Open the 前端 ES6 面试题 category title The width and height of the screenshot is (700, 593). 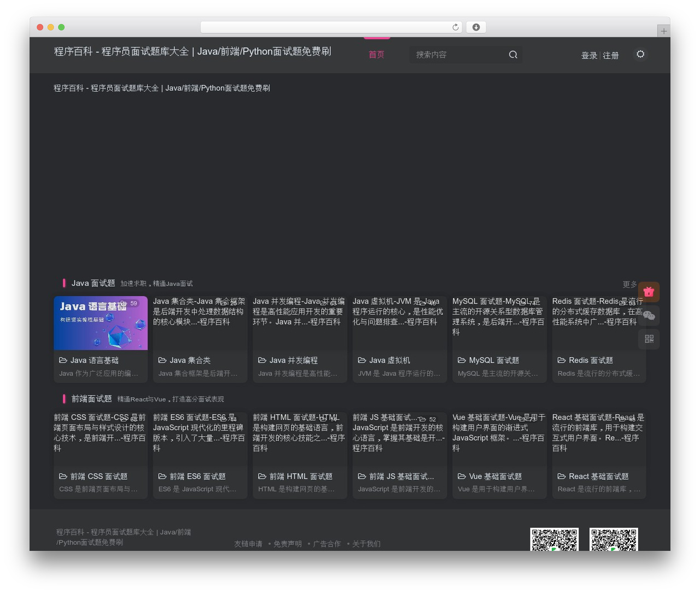(x=197, y=476)
